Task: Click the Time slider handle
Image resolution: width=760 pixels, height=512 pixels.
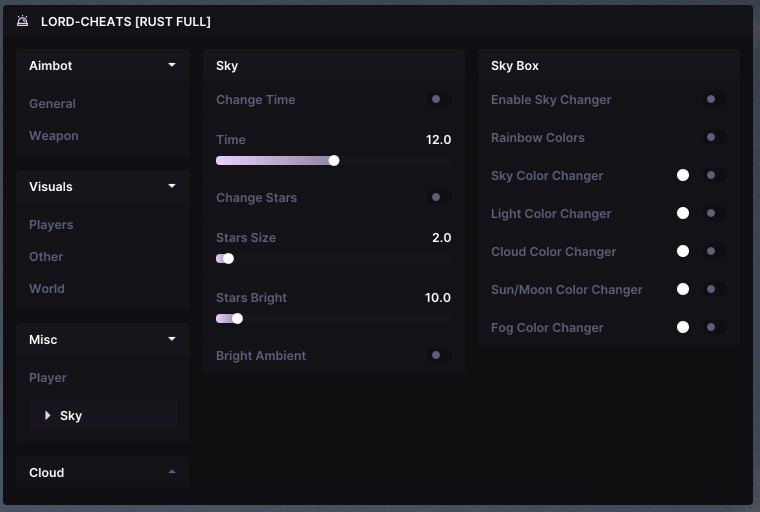Action: click(x=334, y=160)
